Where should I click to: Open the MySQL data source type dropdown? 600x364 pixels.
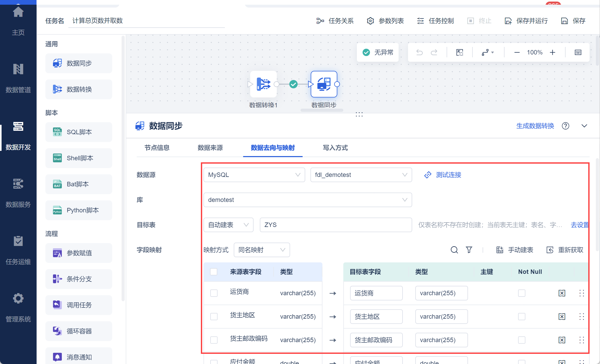point(254,175)
